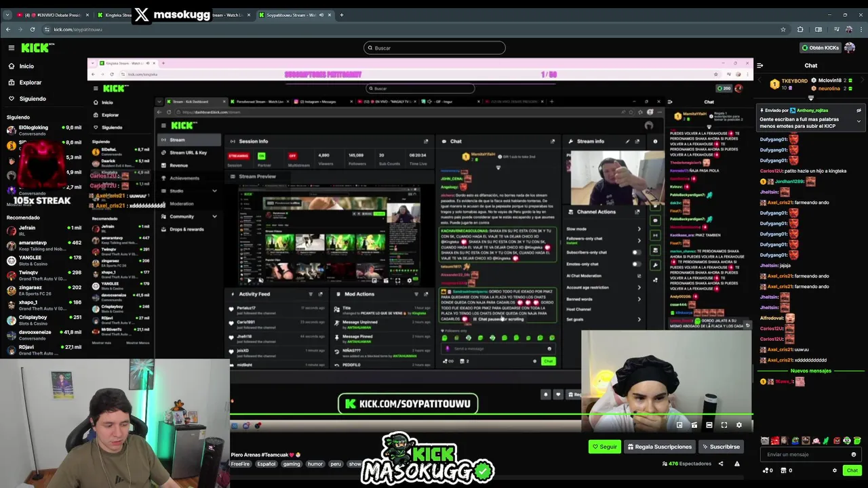Click the Nuevos mensajes indicator
Viewport: 868px width, 488px height.
[x=810, y=371]
